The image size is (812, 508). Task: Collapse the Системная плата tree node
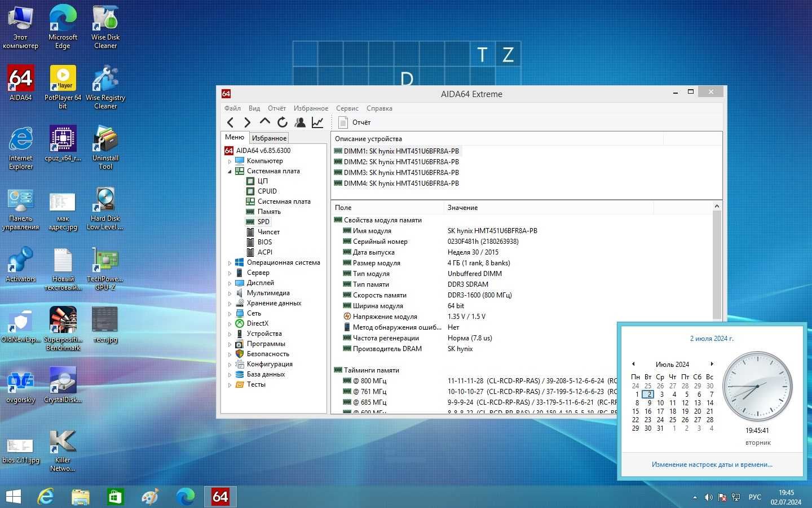coord(230,171)
